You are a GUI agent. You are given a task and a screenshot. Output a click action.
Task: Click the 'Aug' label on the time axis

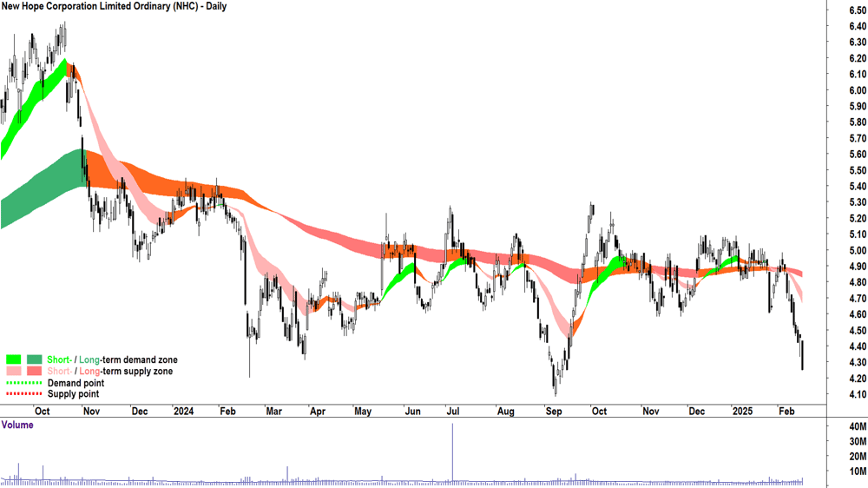pos(505,411)
